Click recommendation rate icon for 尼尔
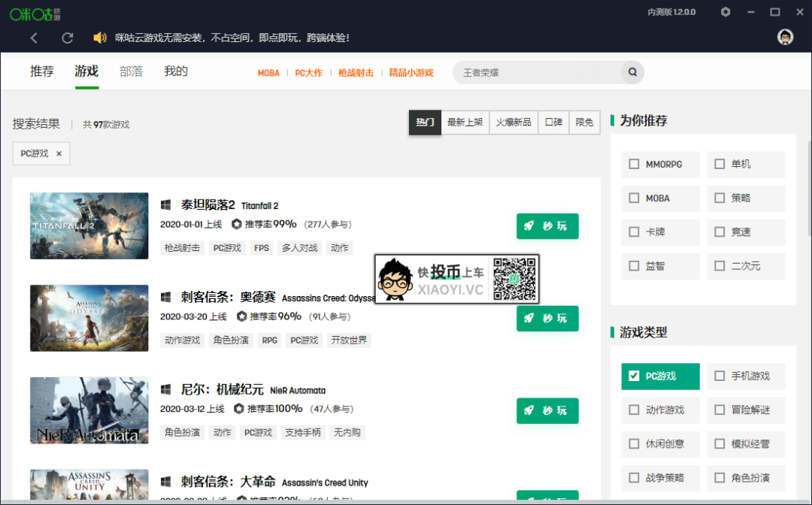 pyautogui.click(x=239, y=409)
